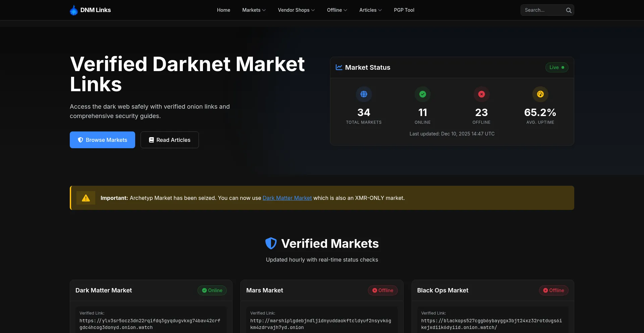
Task: Open the PGP Tool menu item
Action: tap(404, 10)
